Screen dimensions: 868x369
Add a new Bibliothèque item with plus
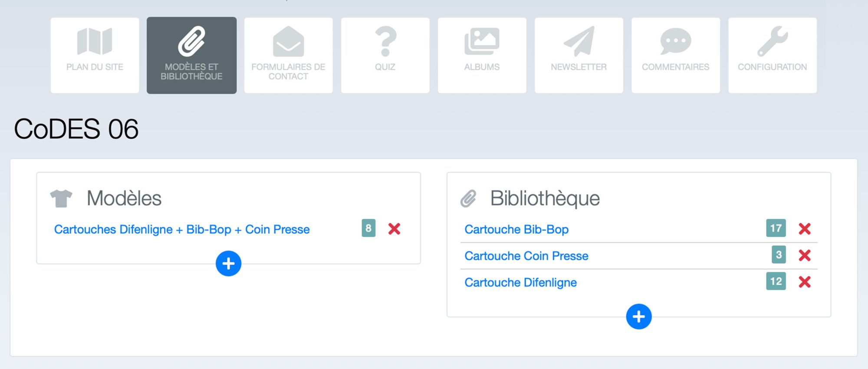tap(638, 317)
